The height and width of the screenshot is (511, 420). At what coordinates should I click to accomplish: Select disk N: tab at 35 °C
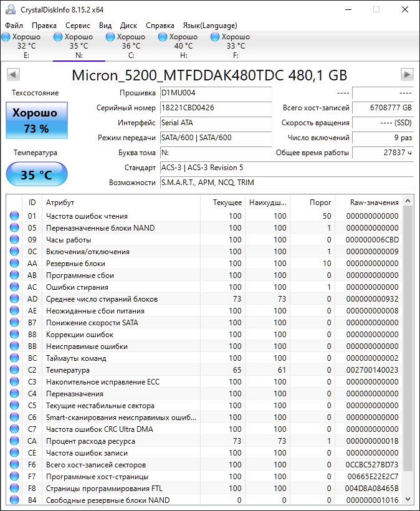pos(79,46)
